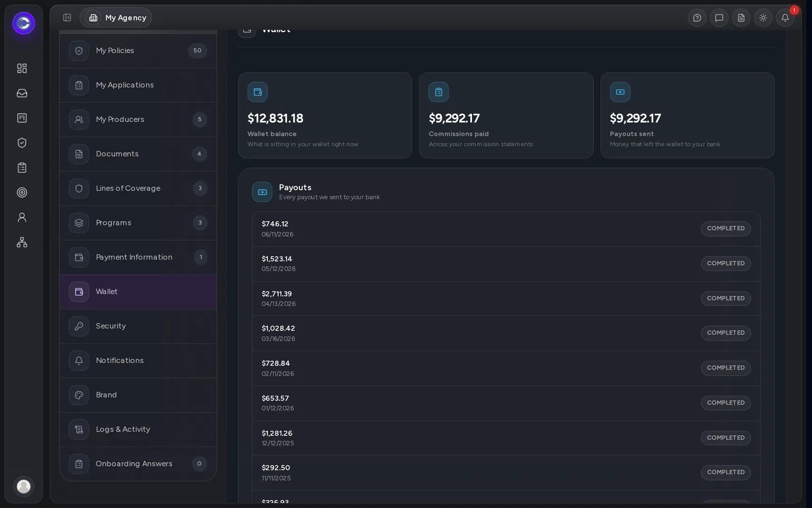The width and height of the screenshot is (812, 508).
Task: Open the $1,281.26 payout row
Action: pos(506,438)
